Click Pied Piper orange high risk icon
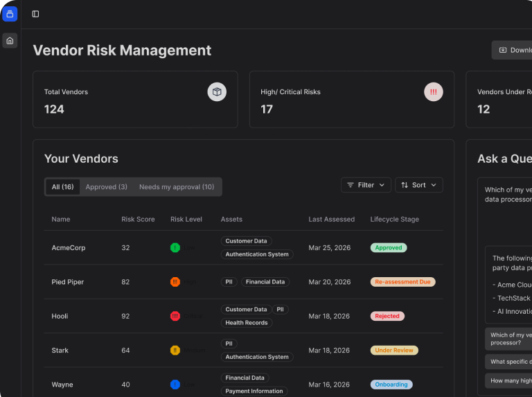Image resolution: width=532 pixels, height=397 pixels. coord(175,282)
